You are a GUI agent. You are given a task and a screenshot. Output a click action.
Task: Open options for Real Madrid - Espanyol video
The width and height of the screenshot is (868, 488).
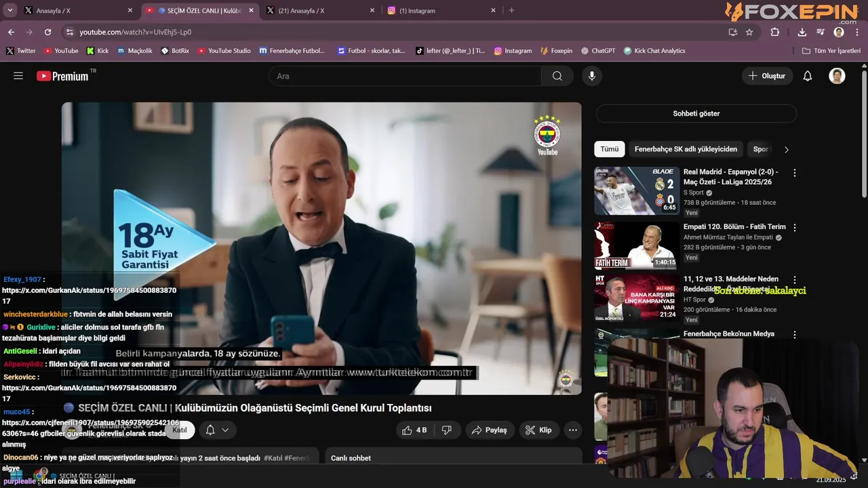(x=795, y=173)
